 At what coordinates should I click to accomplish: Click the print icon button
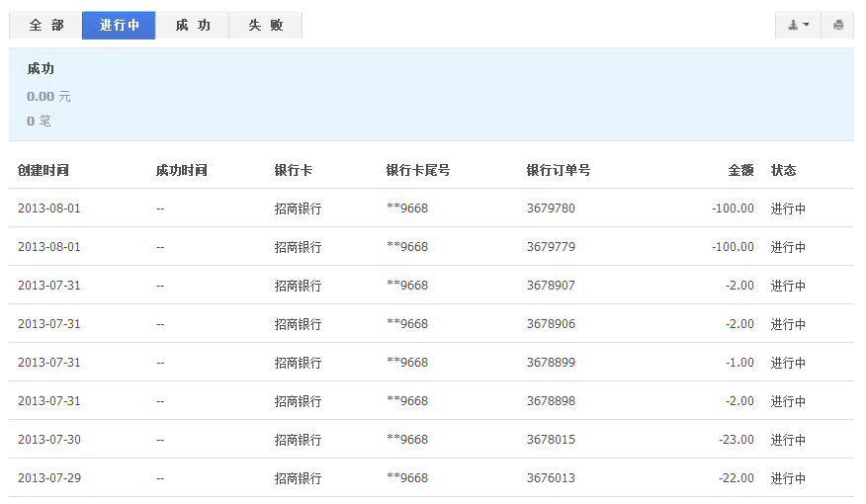(838, 26)
